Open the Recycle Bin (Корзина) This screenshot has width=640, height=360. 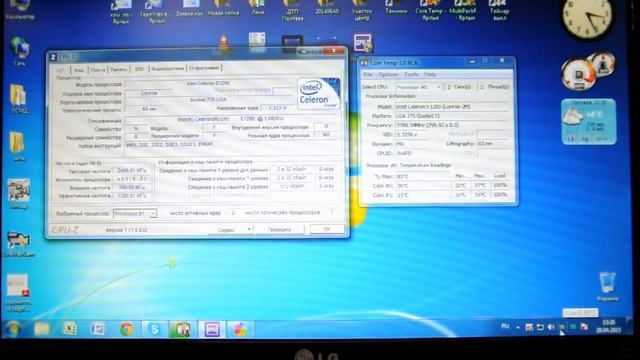pyautogui.click(x=607, y=287)
